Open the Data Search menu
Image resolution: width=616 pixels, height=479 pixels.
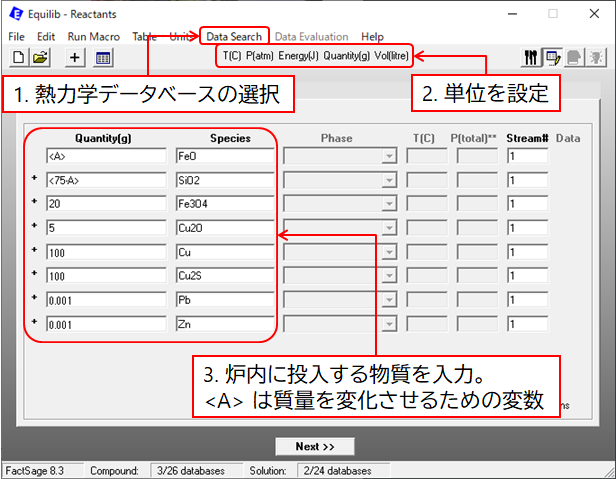tap(234, 36)
